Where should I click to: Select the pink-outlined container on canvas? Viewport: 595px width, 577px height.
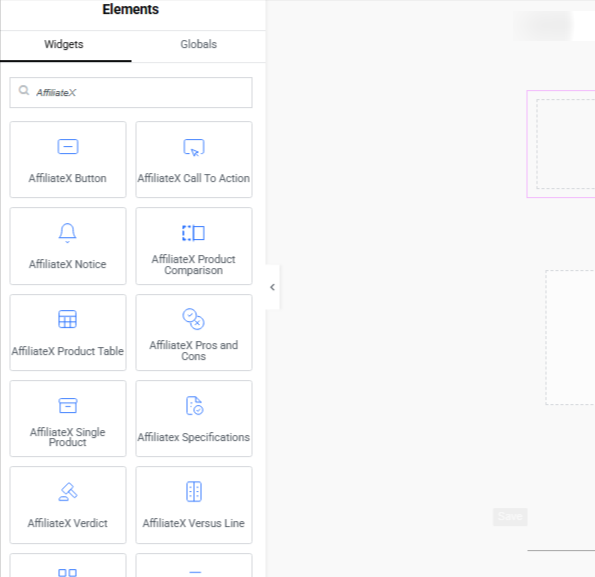[561, 144]
